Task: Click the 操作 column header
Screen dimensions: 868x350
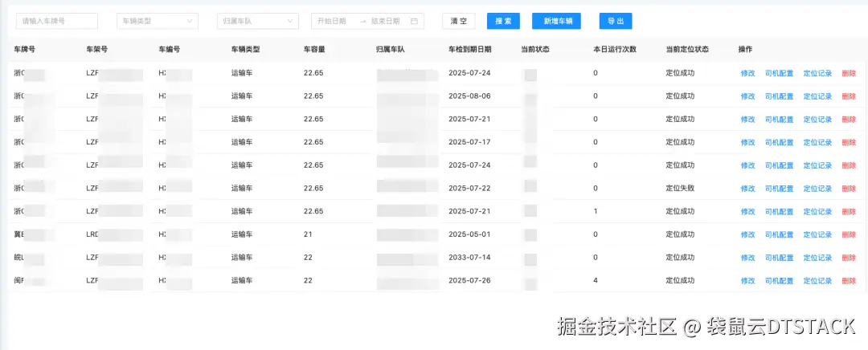Action: tap(745, 49)
